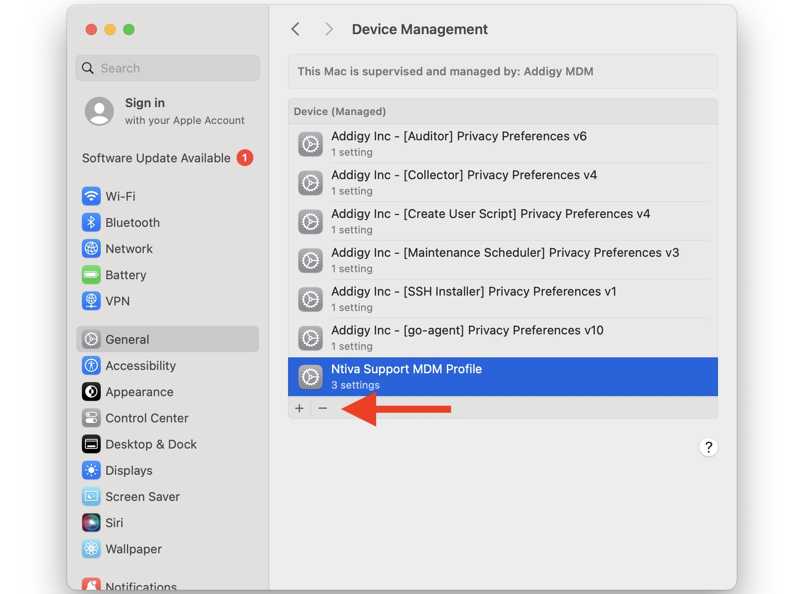Image resolution: width=800 pixels, height=594 pixels.
Task: Click the Device Management title
Action: click(x=420, y=29)
